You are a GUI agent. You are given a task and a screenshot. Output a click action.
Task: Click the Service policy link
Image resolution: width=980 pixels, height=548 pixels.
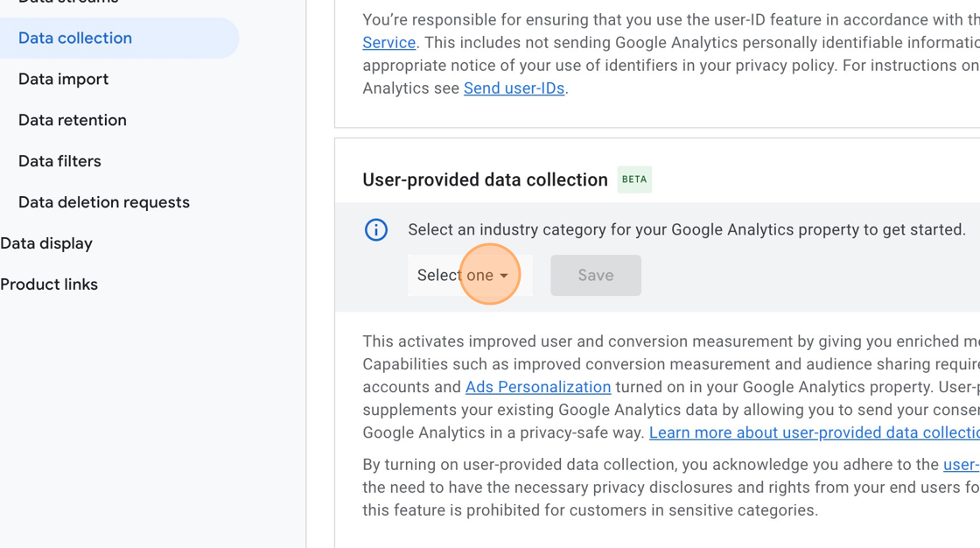388,43
